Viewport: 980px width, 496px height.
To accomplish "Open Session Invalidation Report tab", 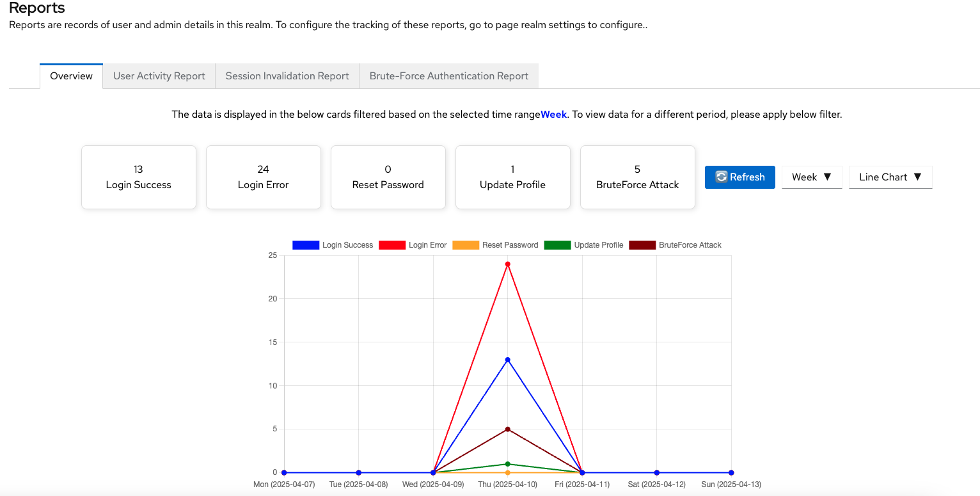I will [287, 76].
